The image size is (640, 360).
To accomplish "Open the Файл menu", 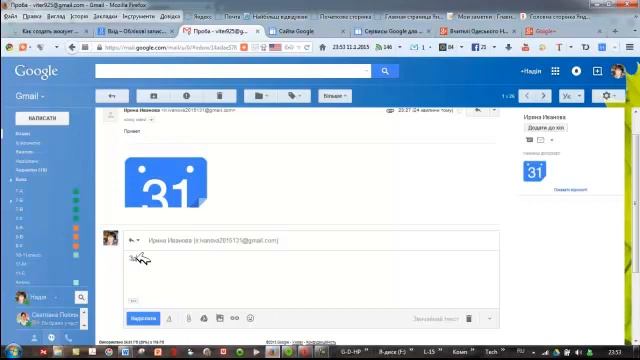I will pos(11,16).
